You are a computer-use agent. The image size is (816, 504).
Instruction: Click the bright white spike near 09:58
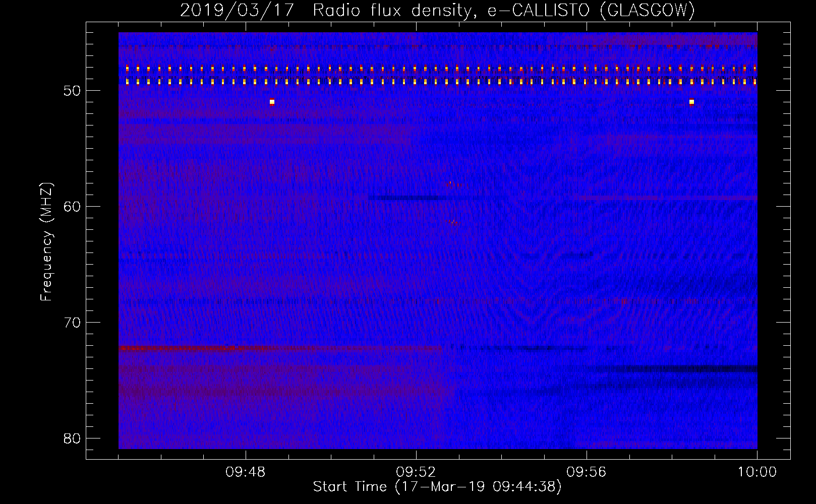tap(691, 102)
